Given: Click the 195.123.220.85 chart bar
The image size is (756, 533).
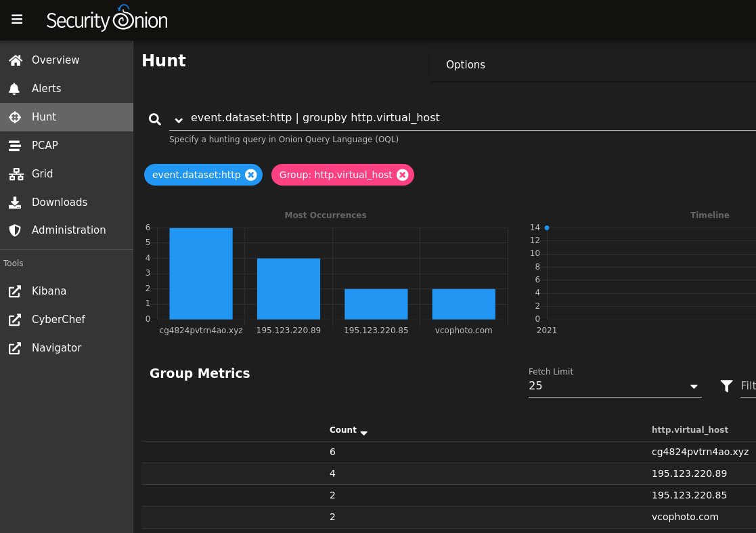Looking at the screenshot, I should (376, 304).
